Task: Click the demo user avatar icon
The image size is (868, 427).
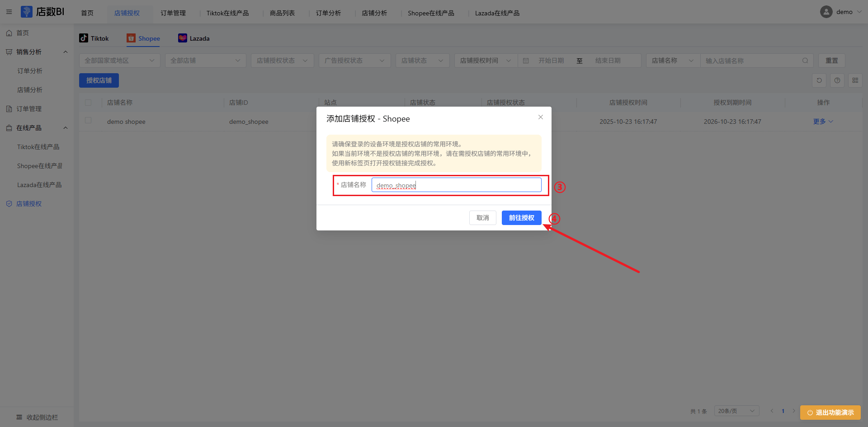Action: (x=826, y=12)
